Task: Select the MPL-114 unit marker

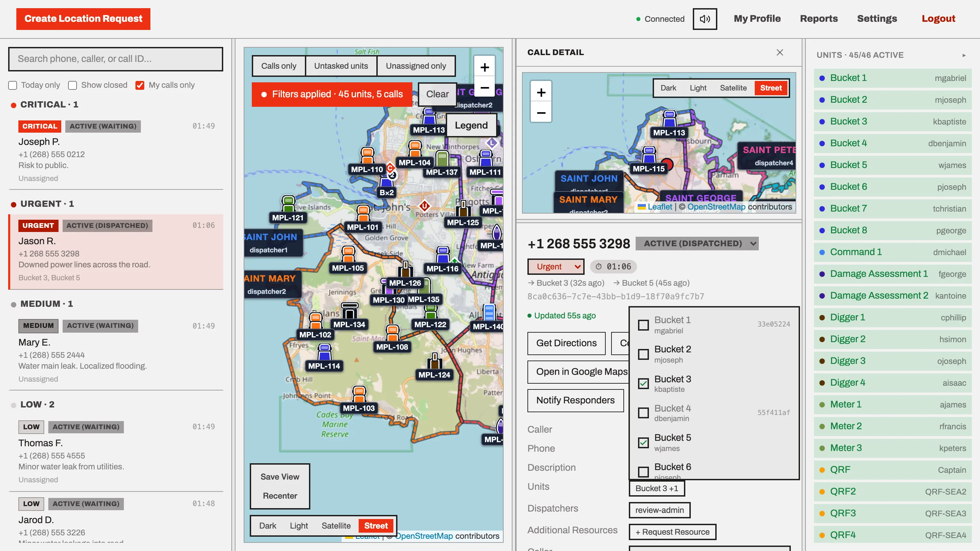Action: point(324,358)
